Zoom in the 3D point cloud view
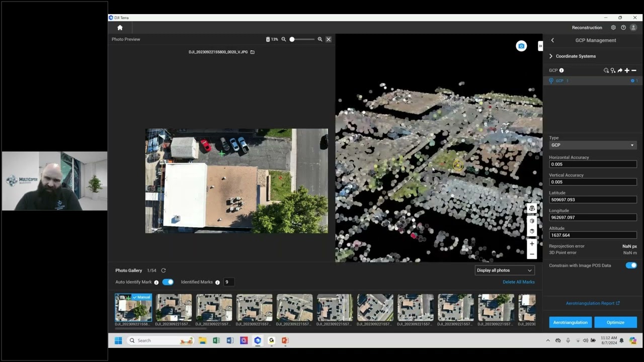Screen dimensions: 644x362 532,244
